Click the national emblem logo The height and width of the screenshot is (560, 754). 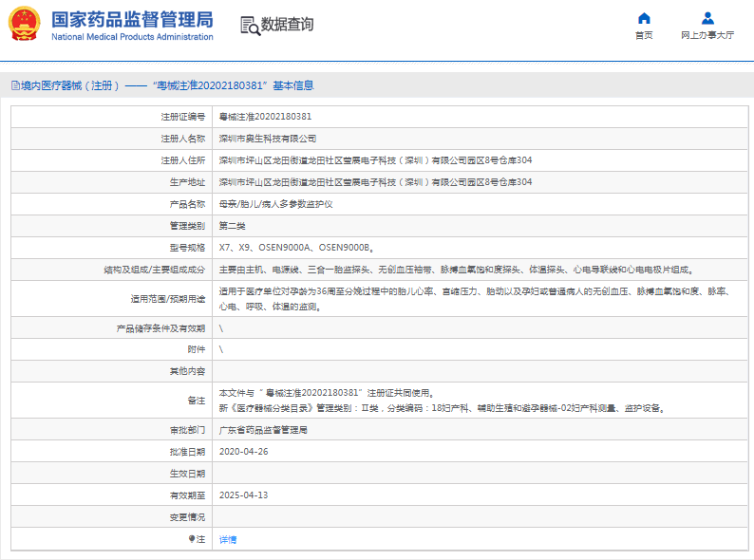[26, 25]
